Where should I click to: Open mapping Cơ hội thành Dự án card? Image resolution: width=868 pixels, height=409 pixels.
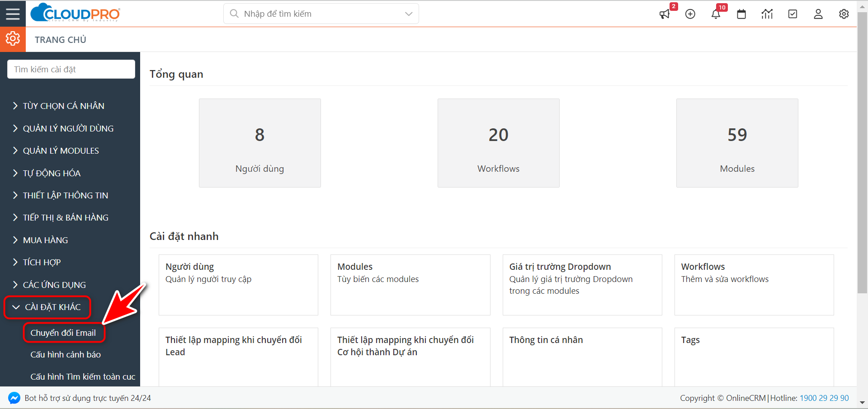410,357
